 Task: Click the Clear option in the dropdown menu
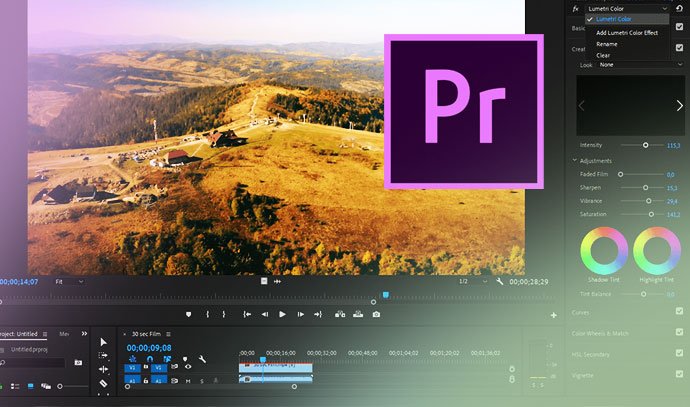coord(603,55)
